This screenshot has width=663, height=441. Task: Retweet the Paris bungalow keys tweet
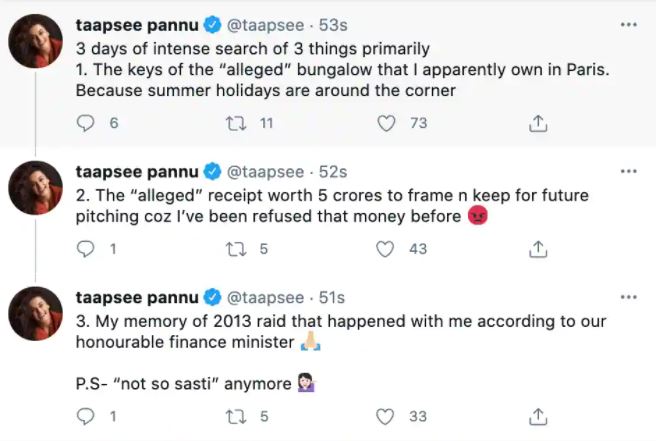(239, 123)
